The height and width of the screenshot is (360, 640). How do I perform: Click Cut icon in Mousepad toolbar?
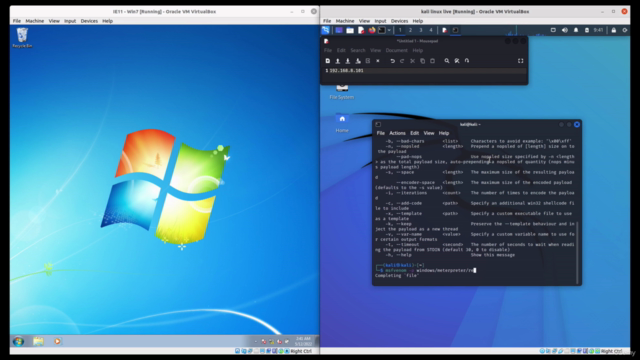pos(412,61)
